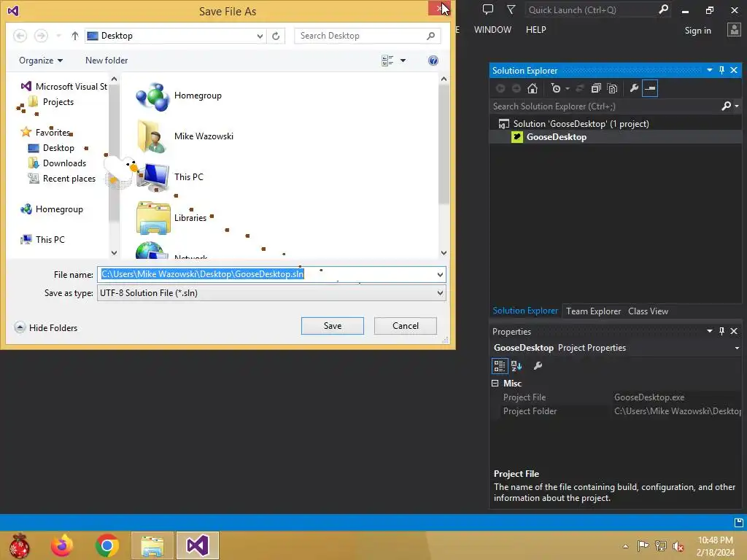This screenshot has height=560, width=747.
Task: Click the feedback speech bubble icon
Action: [x=487, y=9]
